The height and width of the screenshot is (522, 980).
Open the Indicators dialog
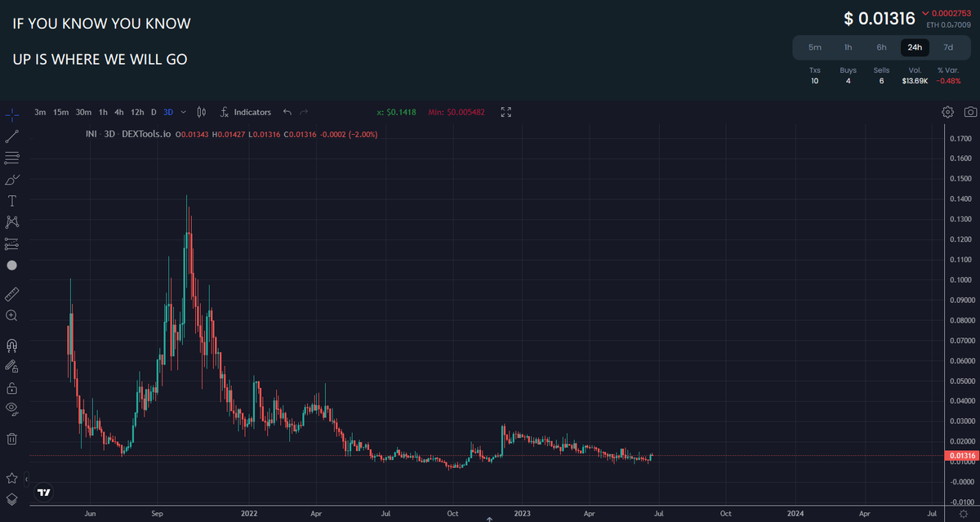pyautogui.click(x=245, y=112)
